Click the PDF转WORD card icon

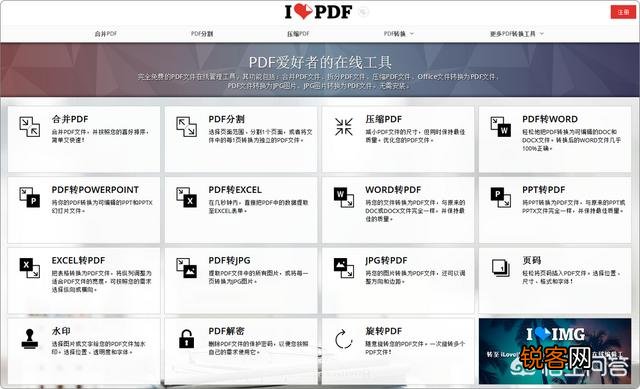point(500,126)
